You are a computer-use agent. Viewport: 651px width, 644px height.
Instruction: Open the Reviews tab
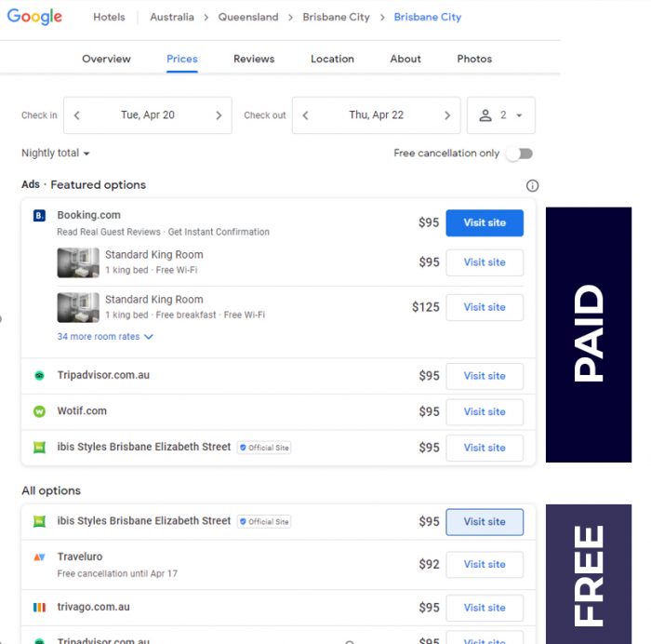[x=254, y=59]
